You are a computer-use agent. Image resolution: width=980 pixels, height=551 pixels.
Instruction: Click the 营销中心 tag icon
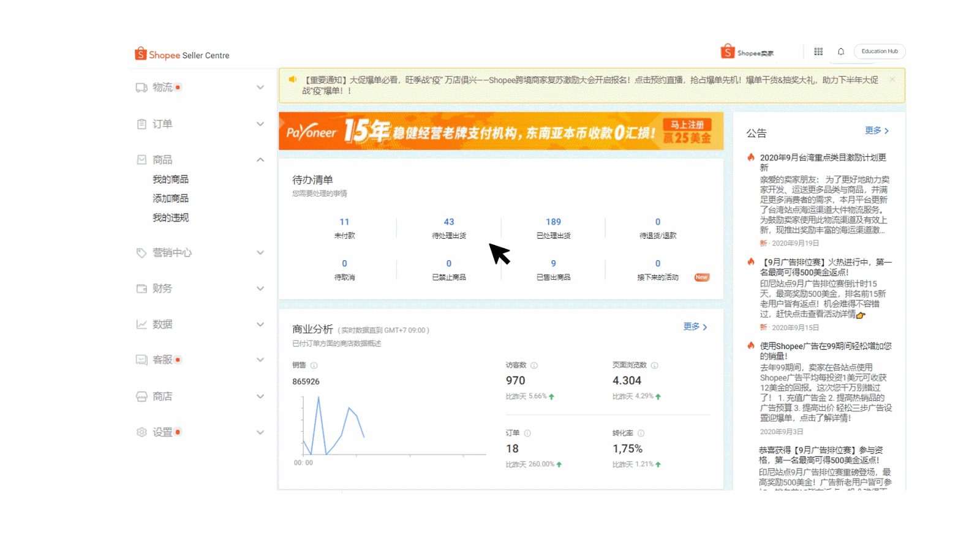141,253
